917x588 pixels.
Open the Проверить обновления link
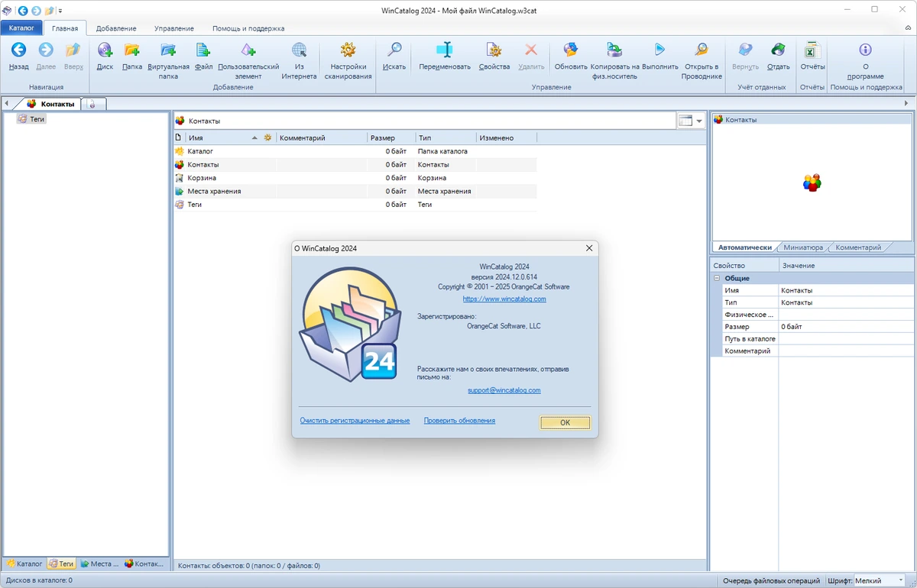point(459,421)
